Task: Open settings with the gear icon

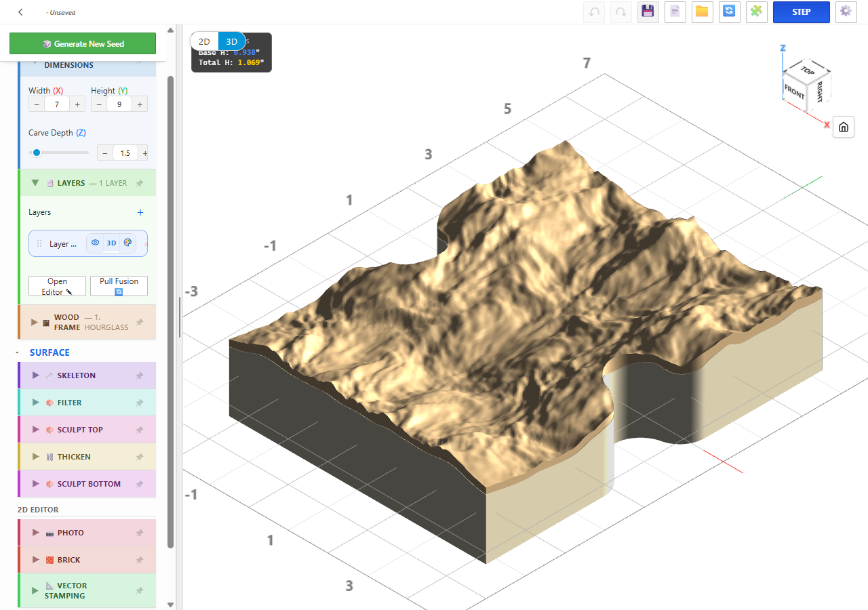Action: tap(846, 12)
